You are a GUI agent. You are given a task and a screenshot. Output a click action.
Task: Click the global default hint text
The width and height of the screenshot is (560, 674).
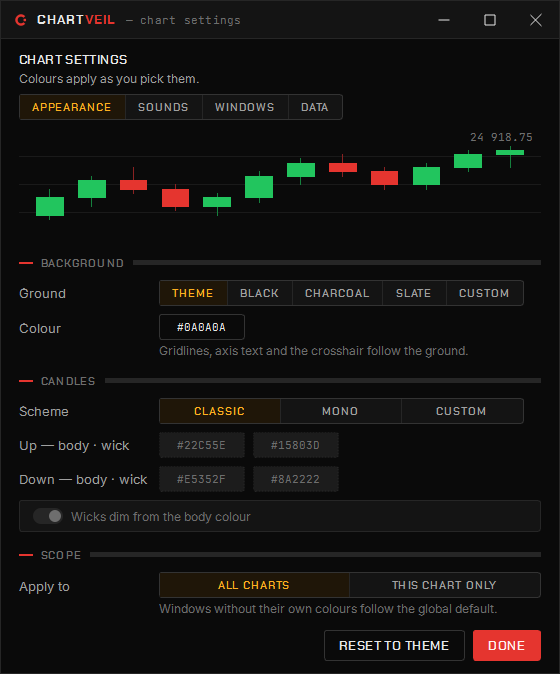click(x=328, y=609)
